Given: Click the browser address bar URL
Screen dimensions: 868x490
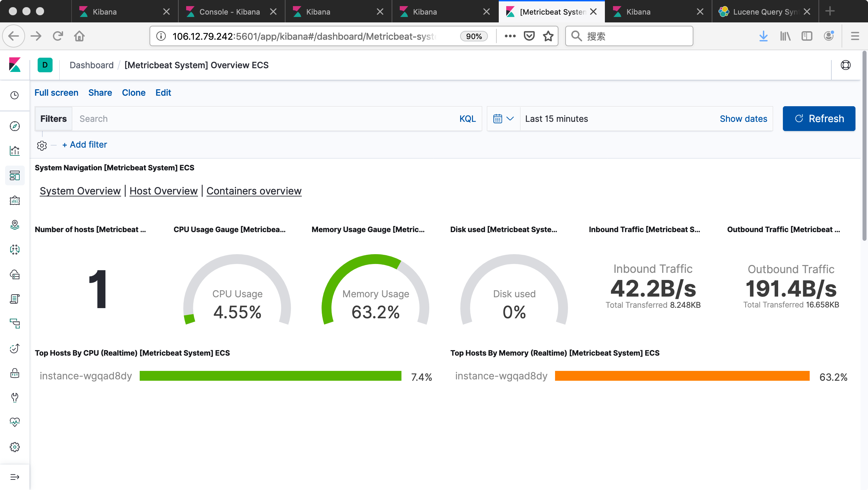Looking at the screenshot, I should point(305,36).
